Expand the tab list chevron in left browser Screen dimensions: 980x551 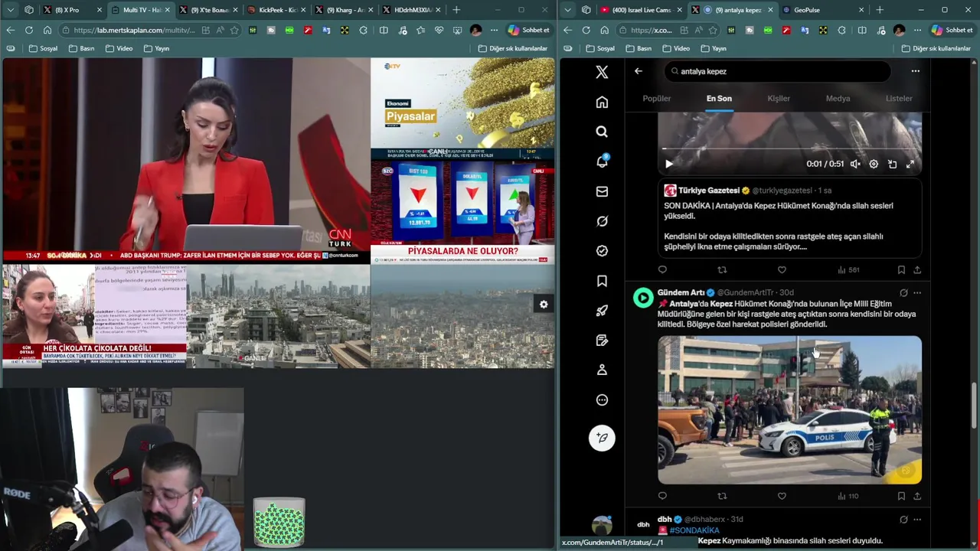(10, 10)
